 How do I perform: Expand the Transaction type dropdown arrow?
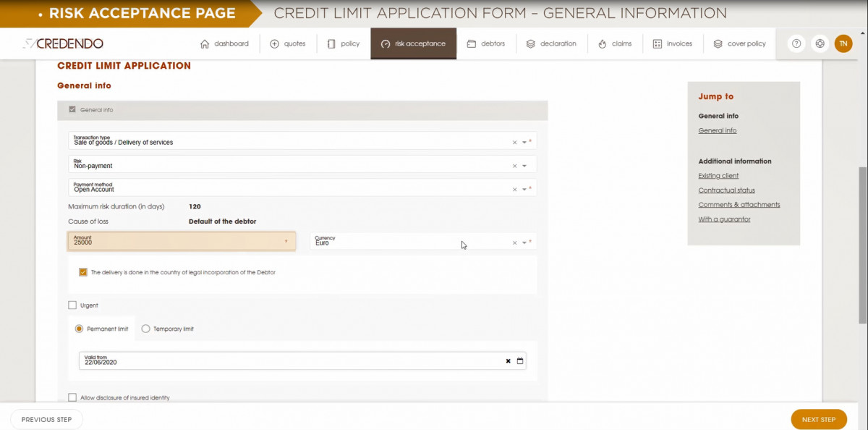[x=524, y=143]
